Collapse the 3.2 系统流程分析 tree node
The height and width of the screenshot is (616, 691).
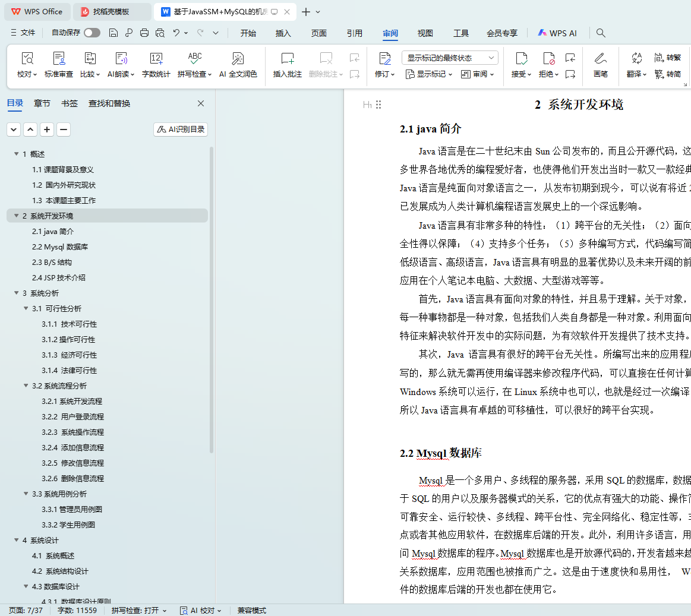coord(26,386)
